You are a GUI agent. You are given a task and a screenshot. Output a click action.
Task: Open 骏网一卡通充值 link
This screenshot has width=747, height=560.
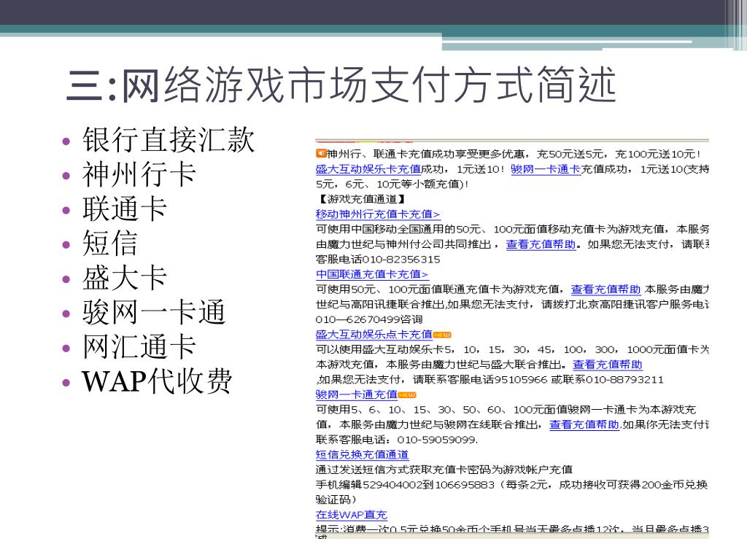click(x=356, y=394)
